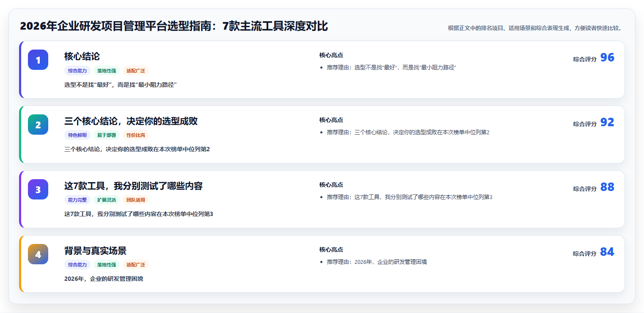Select the 特色鲜明 tag
Screen dimensions: 644x313
pyautogui.click(x=77, y=136)
